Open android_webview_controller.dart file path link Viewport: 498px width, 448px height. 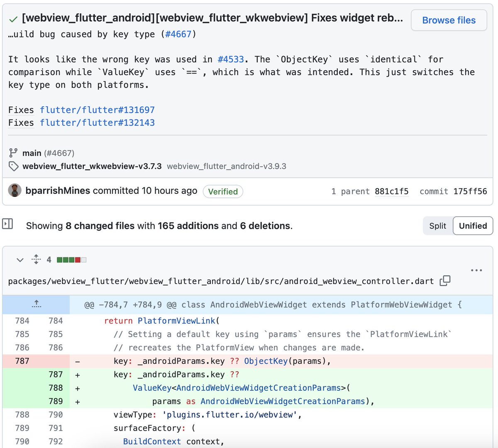click(221, 281)
